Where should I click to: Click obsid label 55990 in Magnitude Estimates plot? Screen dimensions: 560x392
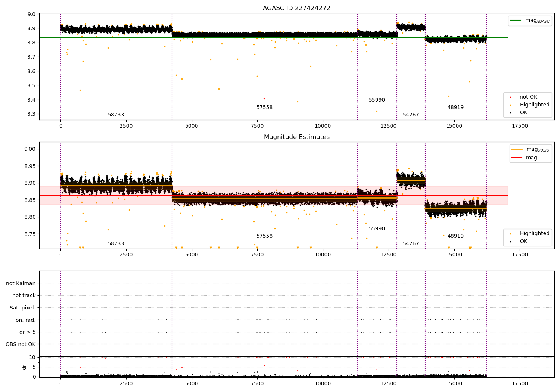[x=377, y=229]
